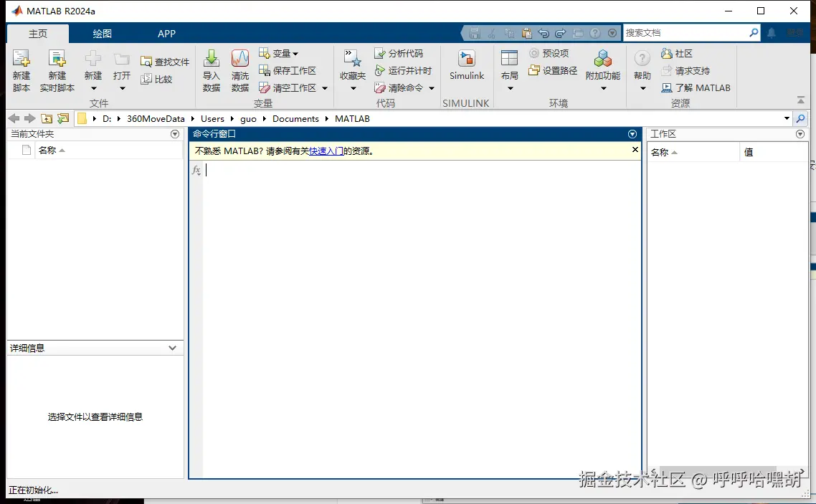Screen dimensions: 816x504
Task: Open 预设项 (Preferences)
Action: pos(549,54)
